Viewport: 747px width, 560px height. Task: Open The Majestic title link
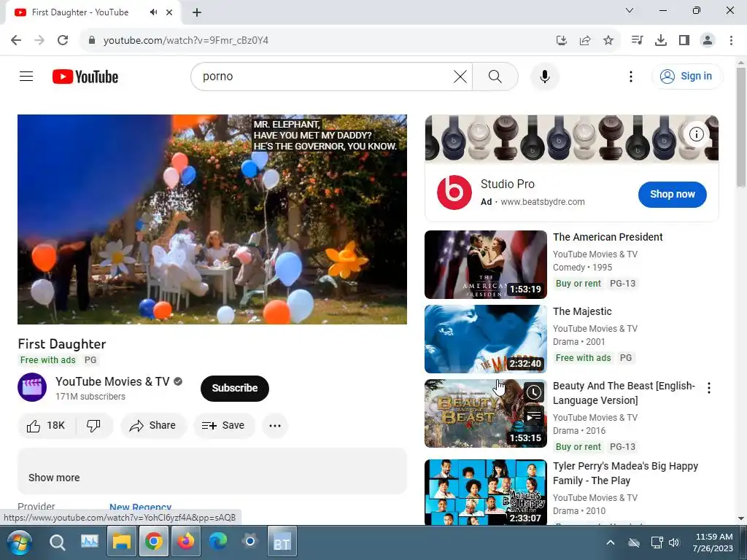[x=582, y=311]
